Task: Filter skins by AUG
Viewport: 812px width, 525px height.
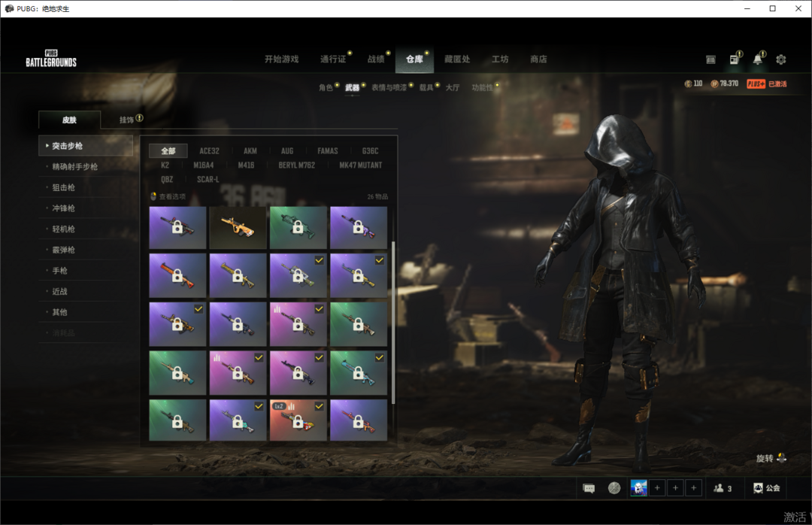Action: (x=287, y=151)
